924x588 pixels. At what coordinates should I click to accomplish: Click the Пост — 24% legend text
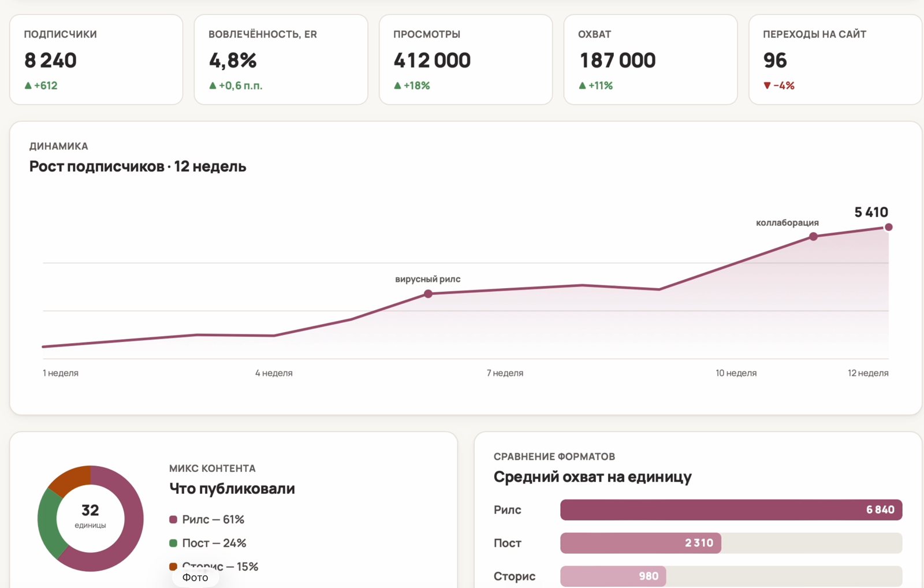[x=214, y=543]
